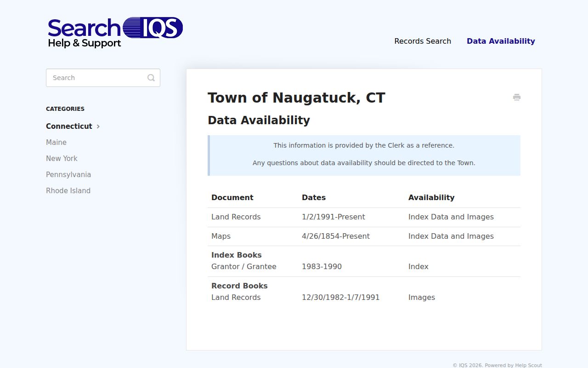The height and width of the screenshot is (368, 588).
Task: Expand the Connecticut category chevron
Action: (x=98, y=126)
